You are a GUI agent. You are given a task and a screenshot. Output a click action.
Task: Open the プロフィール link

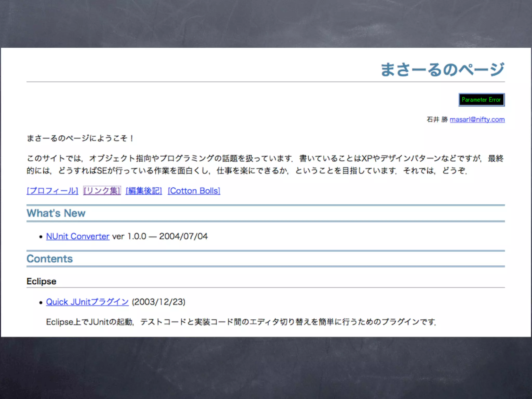[x=52, y=191]
